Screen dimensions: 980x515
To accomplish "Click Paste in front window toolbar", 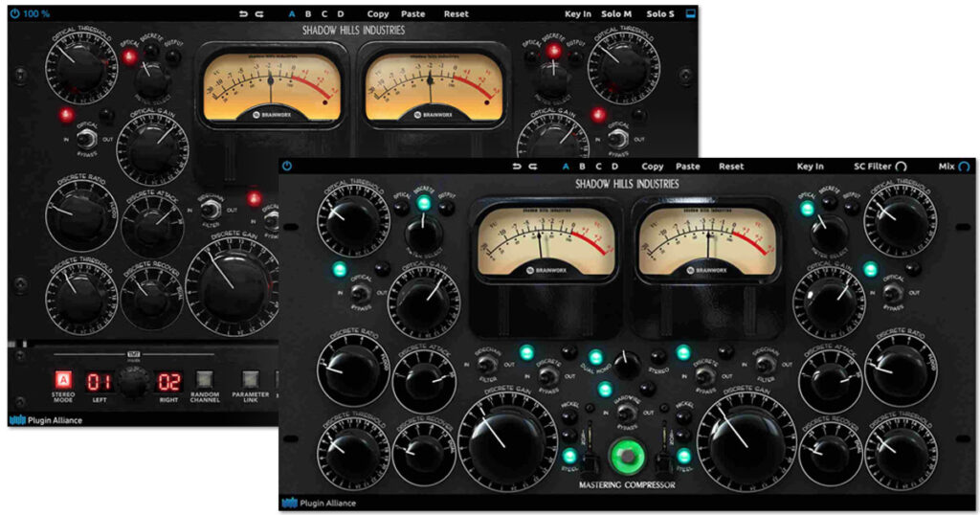I will click(687, 167).
